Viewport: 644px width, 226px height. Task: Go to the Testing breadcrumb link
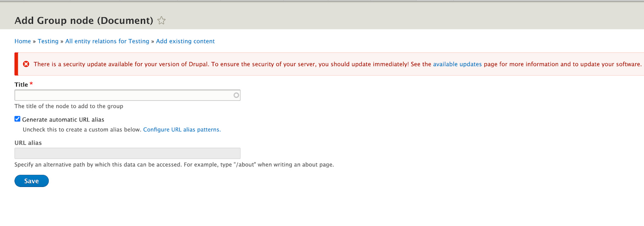(48, 41)
